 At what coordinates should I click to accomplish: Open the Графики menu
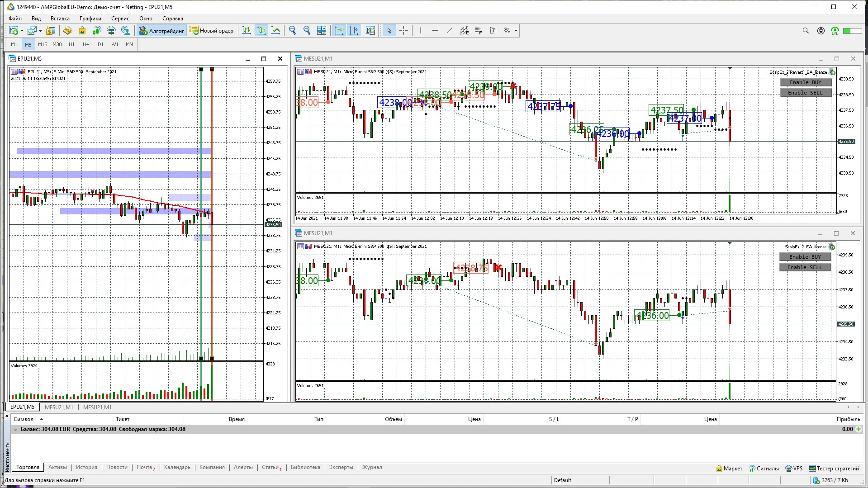point(90,19)
